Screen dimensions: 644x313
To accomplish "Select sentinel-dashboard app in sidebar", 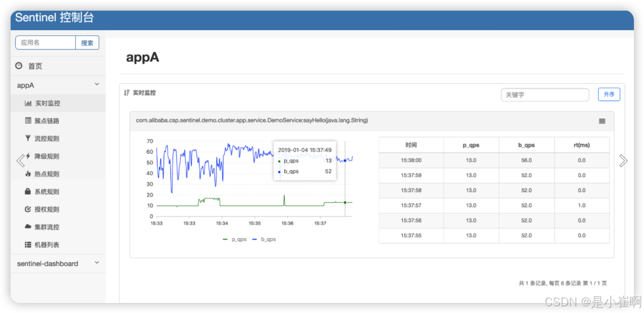I will [47, 263].
